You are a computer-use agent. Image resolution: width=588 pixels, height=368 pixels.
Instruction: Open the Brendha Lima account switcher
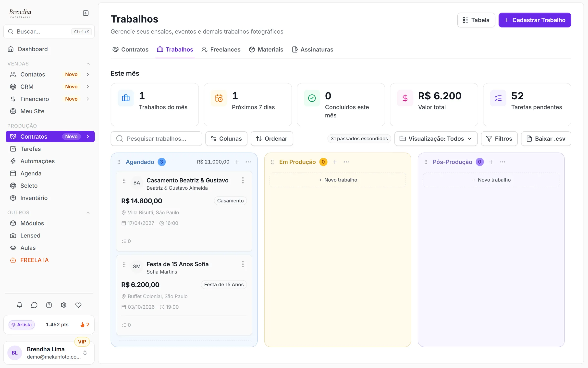[x=49, y=353]
